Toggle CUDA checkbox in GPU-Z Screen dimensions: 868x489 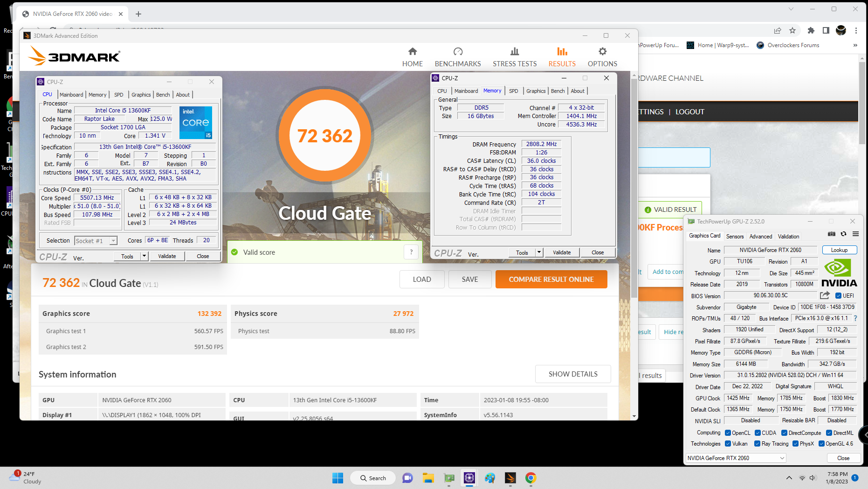click(758, 433)
